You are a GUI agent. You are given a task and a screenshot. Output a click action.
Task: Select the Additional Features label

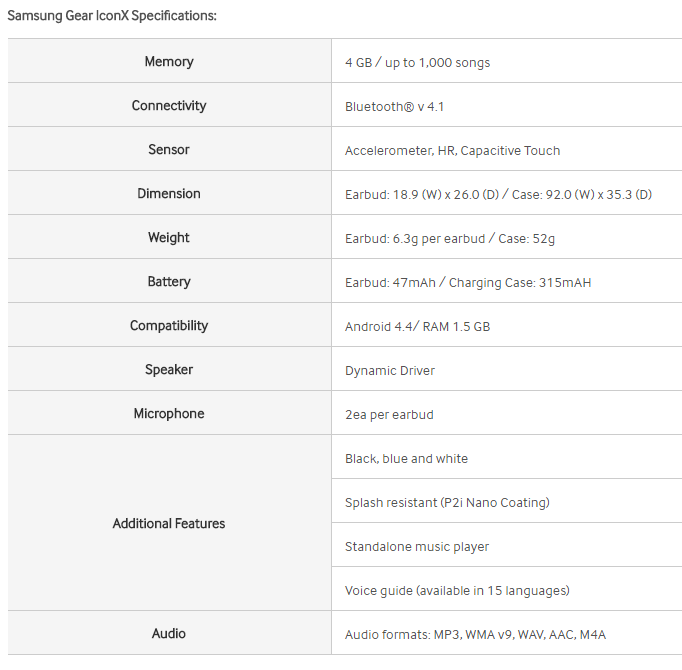(x=169, y=523)
